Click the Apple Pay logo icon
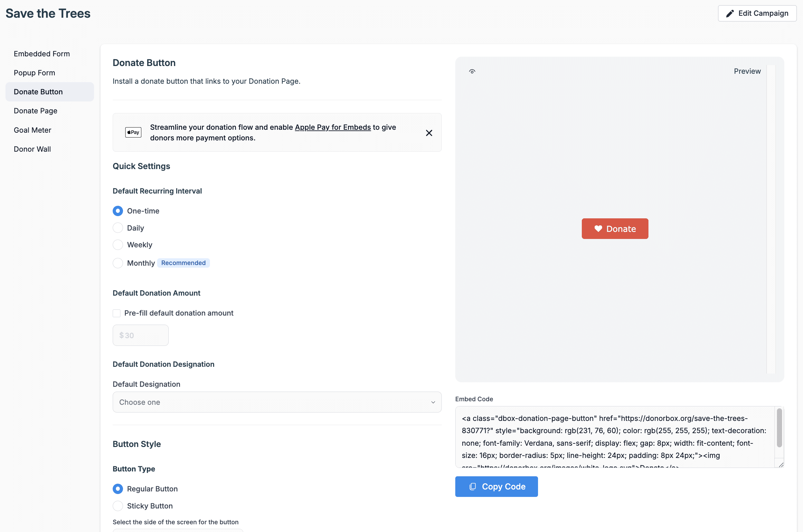803x532 pixels. 133,132
